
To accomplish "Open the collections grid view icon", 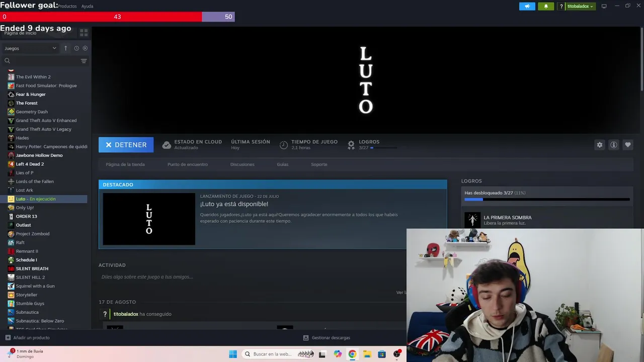I will click(x=84, y=33).
